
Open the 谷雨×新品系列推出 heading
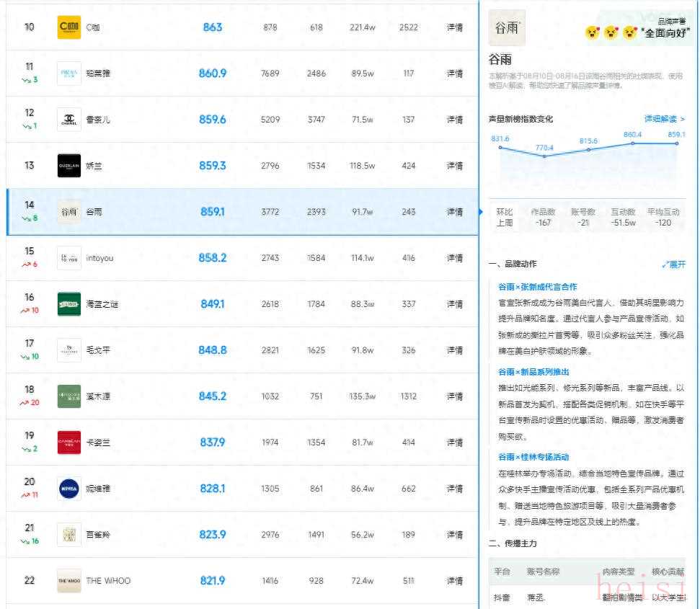tap(533, 372)
